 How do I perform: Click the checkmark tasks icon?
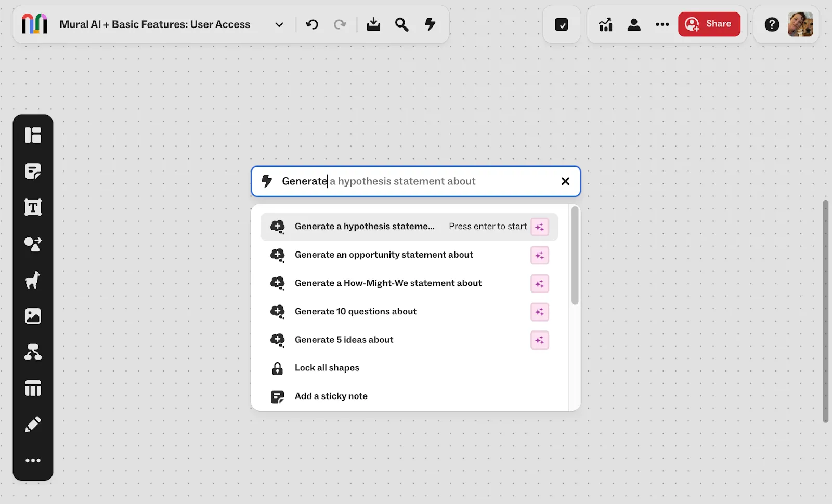click(562, 24)
